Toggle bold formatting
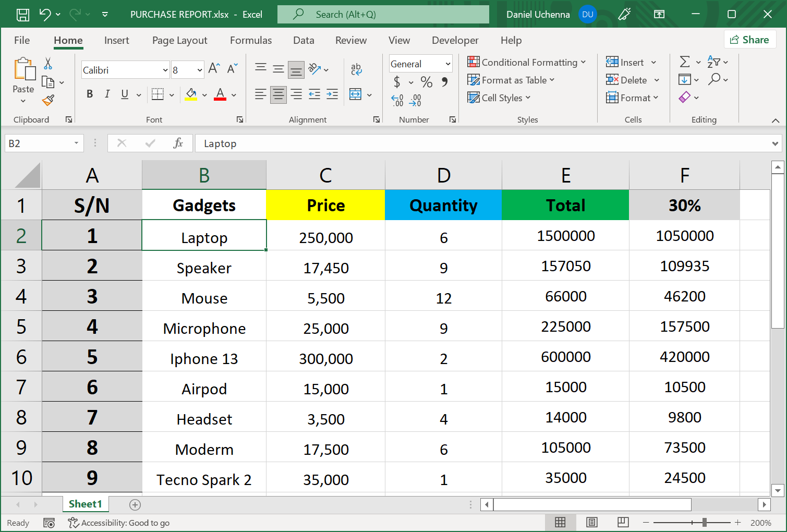Image resolution: width=787 pixels, height=532 pixels. [x=89, y=94]
